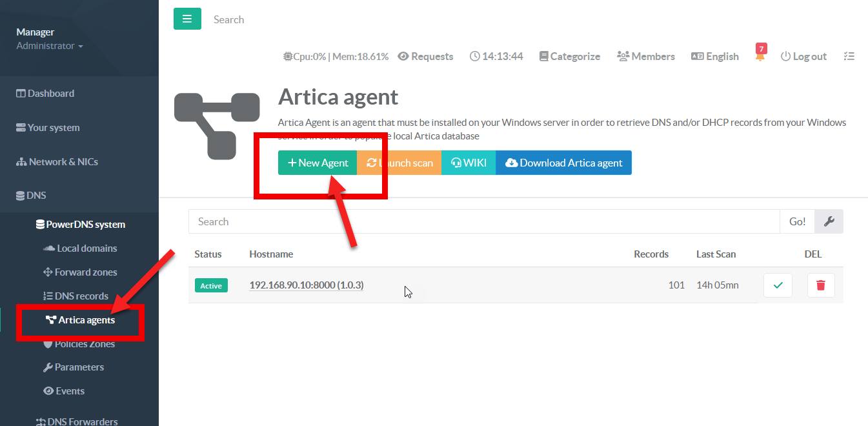Click the Launch scan button

[x=399, y=163]
